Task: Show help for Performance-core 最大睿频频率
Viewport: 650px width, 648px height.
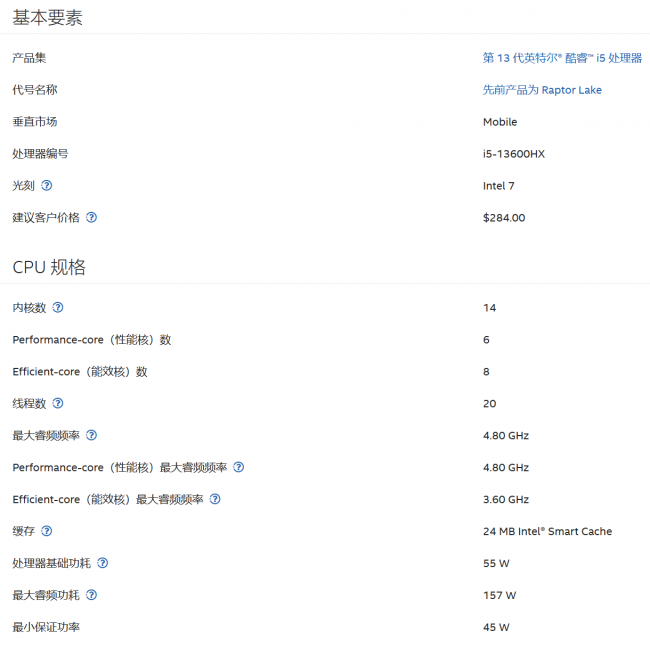Action: pyautogui.click(x=238, y=467)
